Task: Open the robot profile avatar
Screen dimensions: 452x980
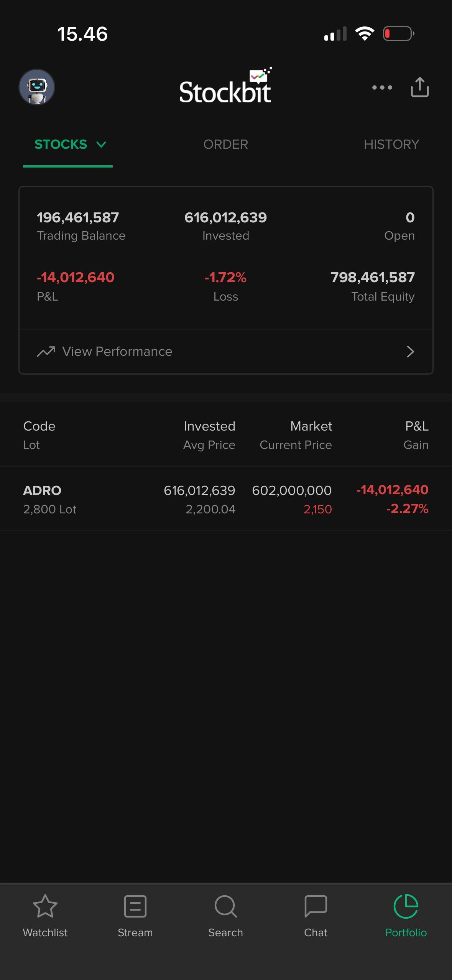Action: coord(37,87)
